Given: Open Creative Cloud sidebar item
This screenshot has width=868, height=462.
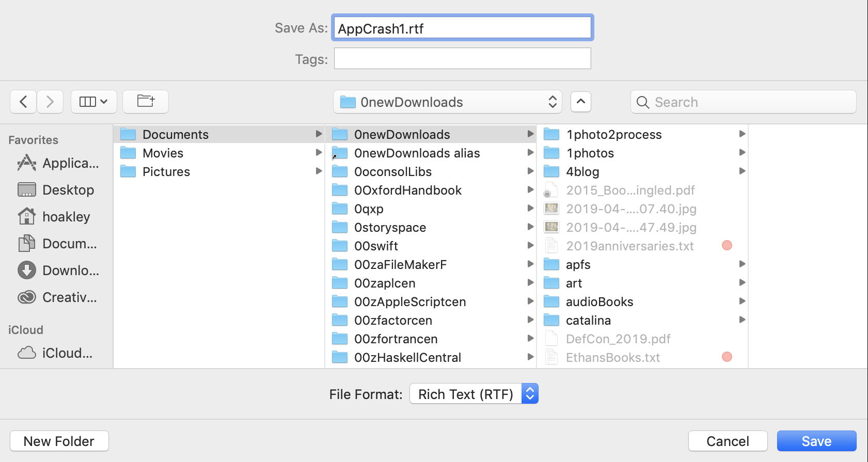Looking at the screenshot, I should [x=58, y=297].
